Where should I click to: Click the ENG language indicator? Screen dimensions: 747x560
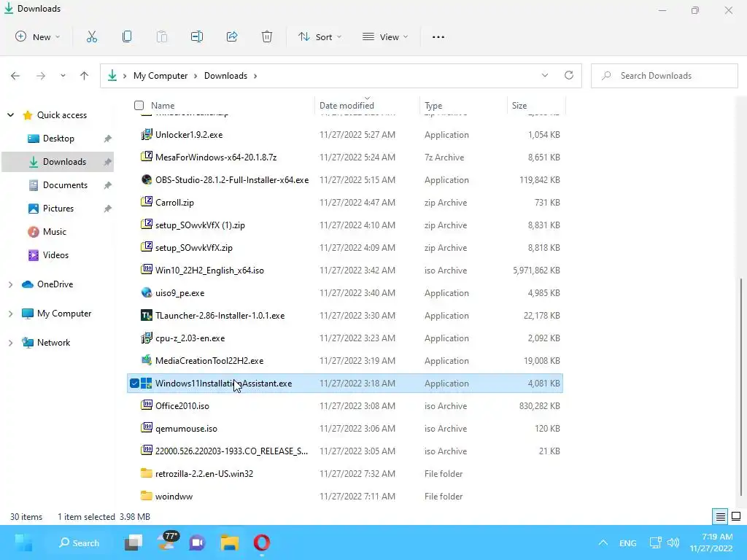[628, 542]
